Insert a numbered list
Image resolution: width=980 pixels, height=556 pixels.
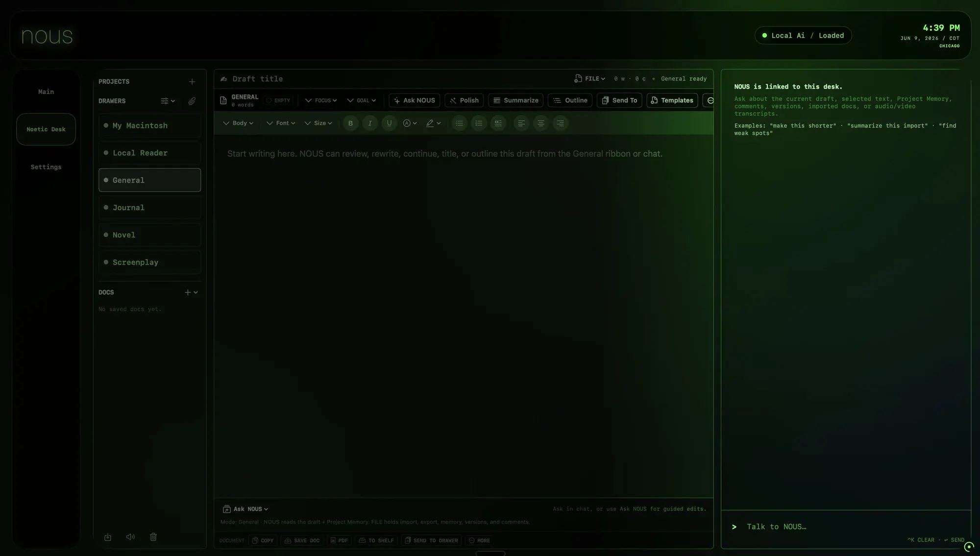[x=479, y=123]
